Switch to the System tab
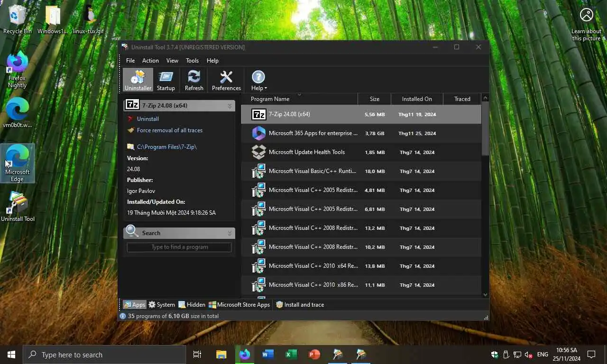This screenshot has width=607, height=364. click(x=162, y=305)
